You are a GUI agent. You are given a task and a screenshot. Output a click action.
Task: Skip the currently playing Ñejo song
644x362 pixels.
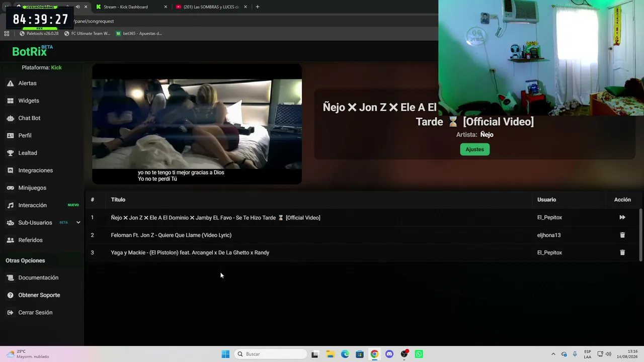point(622,218)
